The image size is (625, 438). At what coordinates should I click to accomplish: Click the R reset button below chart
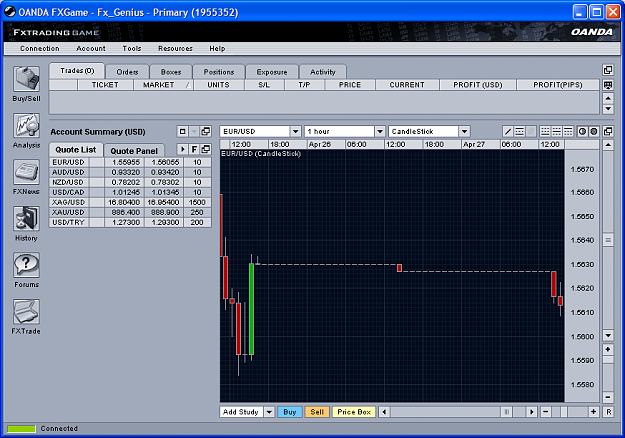tap(608, 412)
